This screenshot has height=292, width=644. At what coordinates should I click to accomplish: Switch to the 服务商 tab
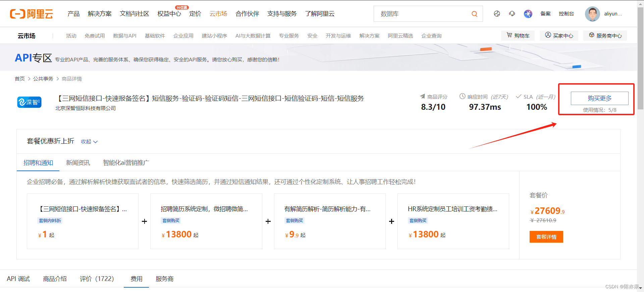[164, 279]
